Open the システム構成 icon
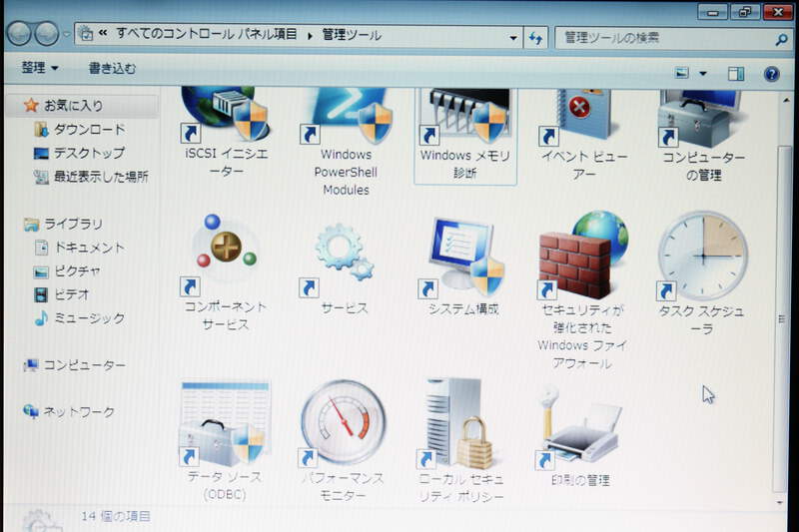 462,258
